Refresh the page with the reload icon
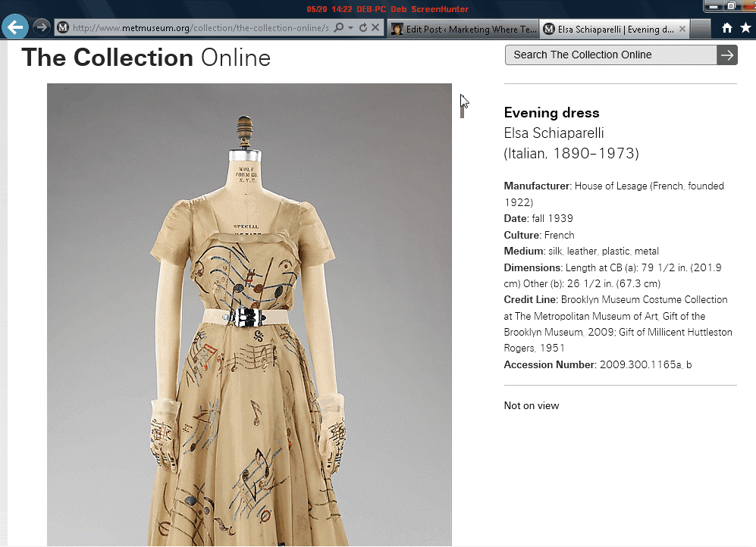This screenshot has height=547, width=756. click(x=362, y=28)
